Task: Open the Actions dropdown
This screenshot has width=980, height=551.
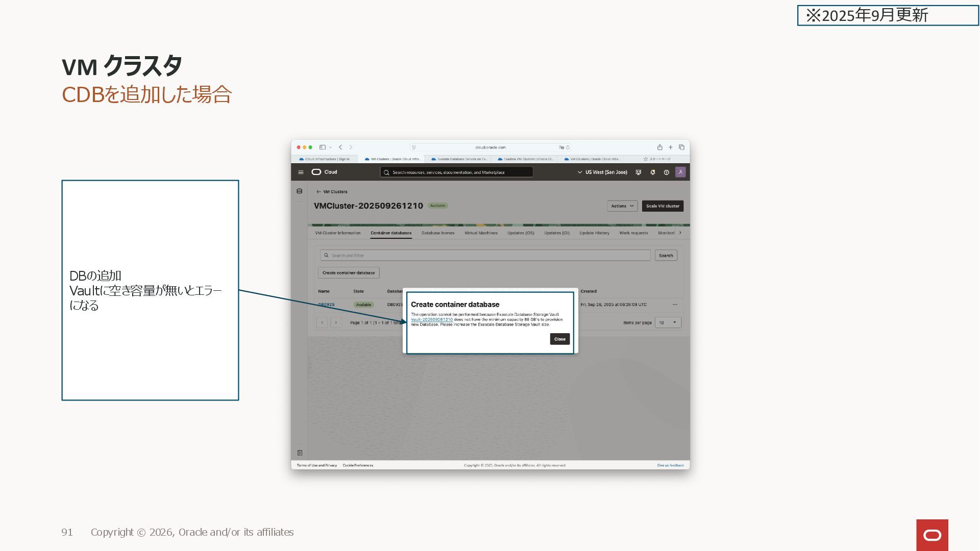Action: tap(622, 206)
